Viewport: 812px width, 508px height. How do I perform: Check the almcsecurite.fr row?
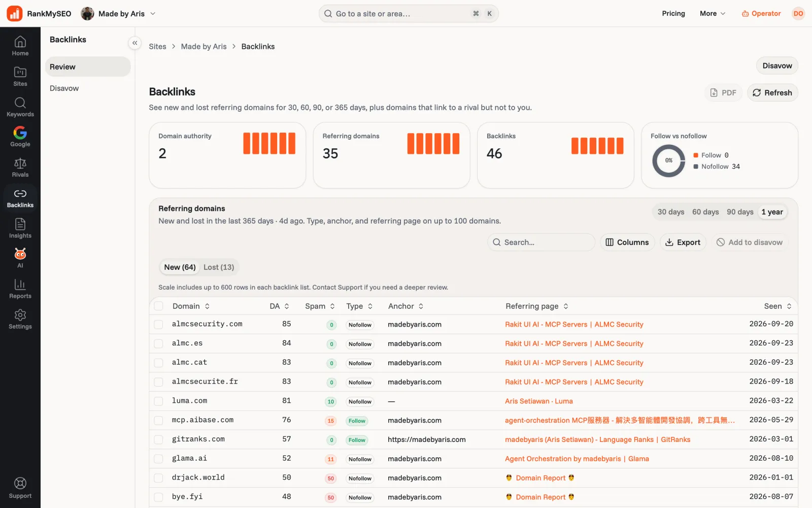(159, 382)
